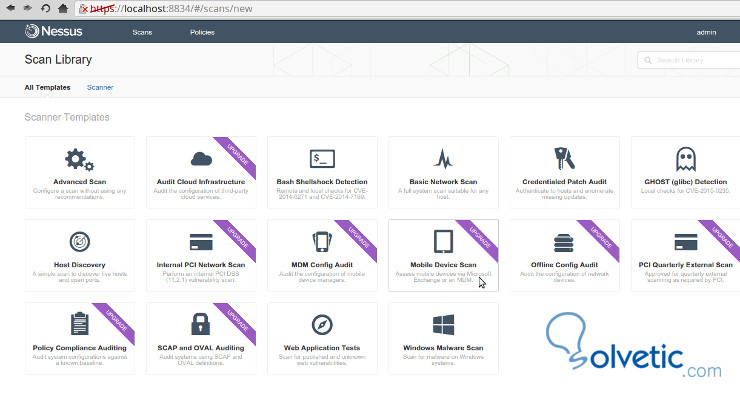Switch to the Scanner tab

coord(100,87)
